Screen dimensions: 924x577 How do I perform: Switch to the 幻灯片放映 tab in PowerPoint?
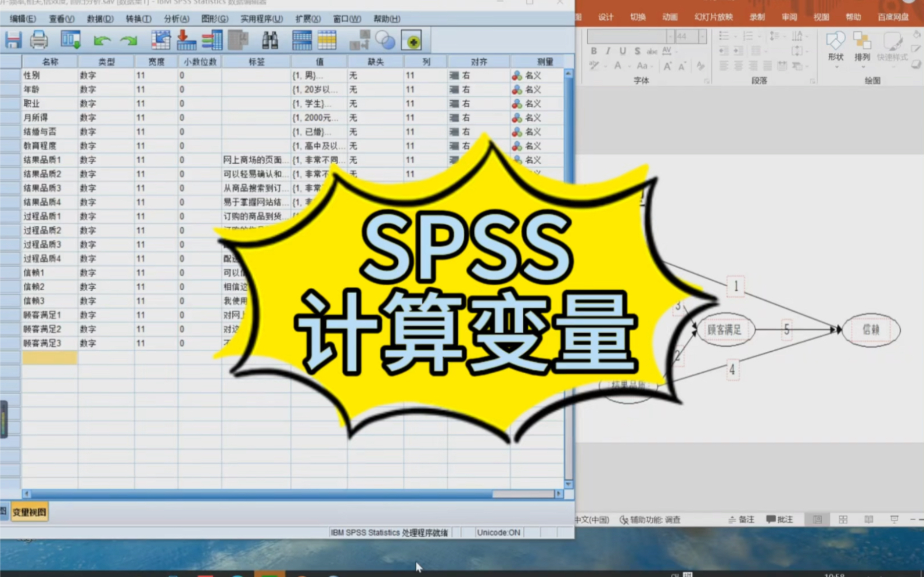point(713,17)
